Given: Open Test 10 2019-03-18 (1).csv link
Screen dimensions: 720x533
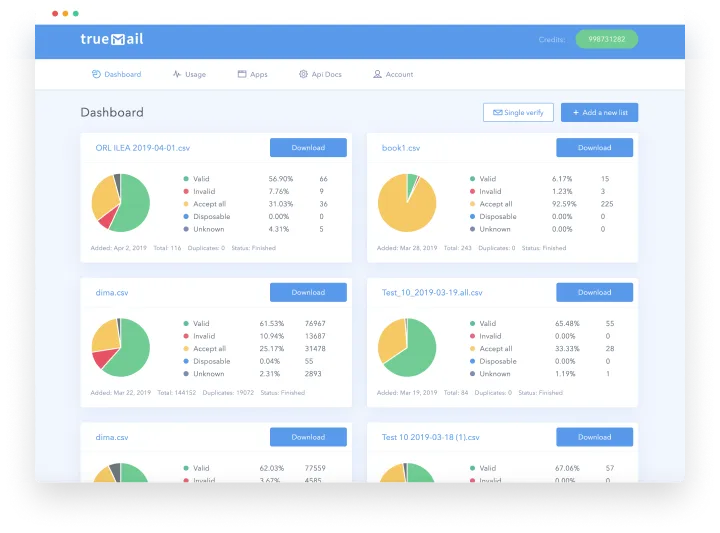Looking at the screenshot, I should pos(430,437).
